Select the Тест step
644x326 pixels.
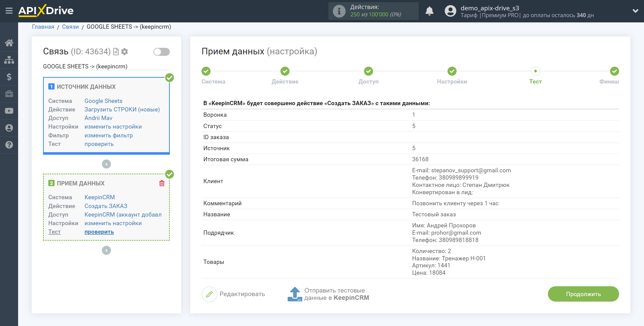536,71
